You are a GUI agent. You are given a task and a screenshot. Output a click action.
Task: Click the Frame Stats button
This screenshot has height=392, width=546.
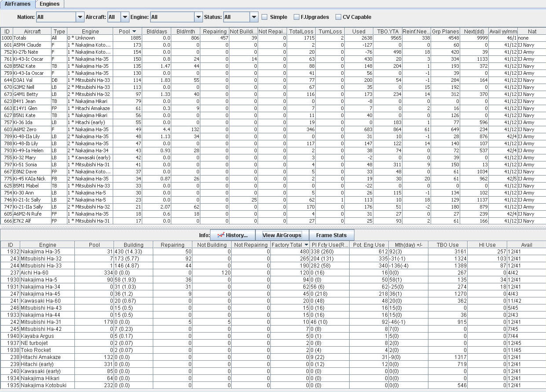coord(331,235)
